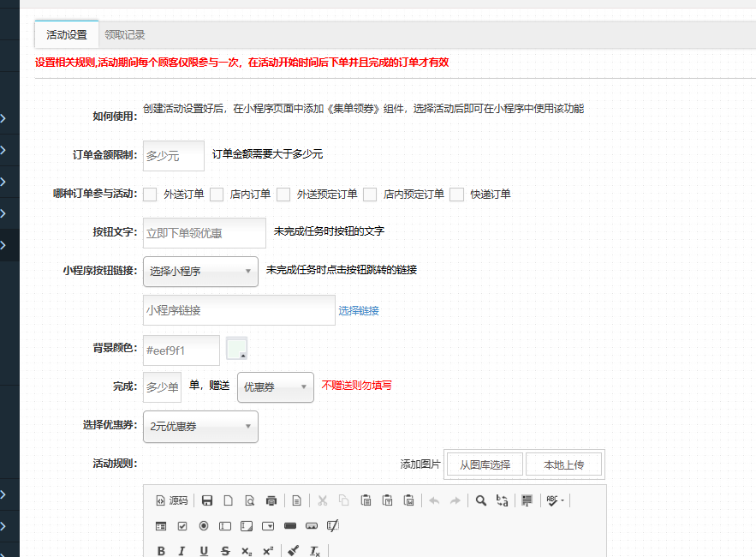Click the 未完成任务时按钮的文字 hint text
Image resolution: width=756 pixels, height=557 pixels.
click(330, 231)
